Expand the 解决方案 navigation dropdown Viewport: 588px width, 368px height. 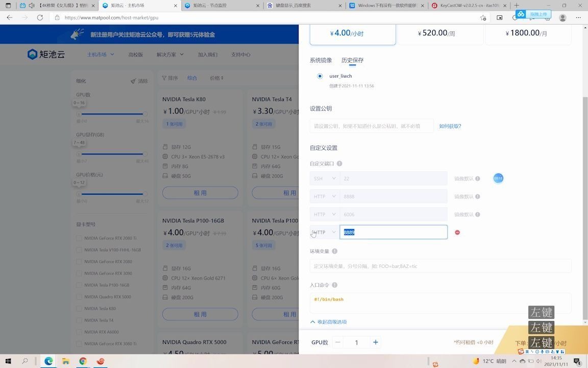170,55
